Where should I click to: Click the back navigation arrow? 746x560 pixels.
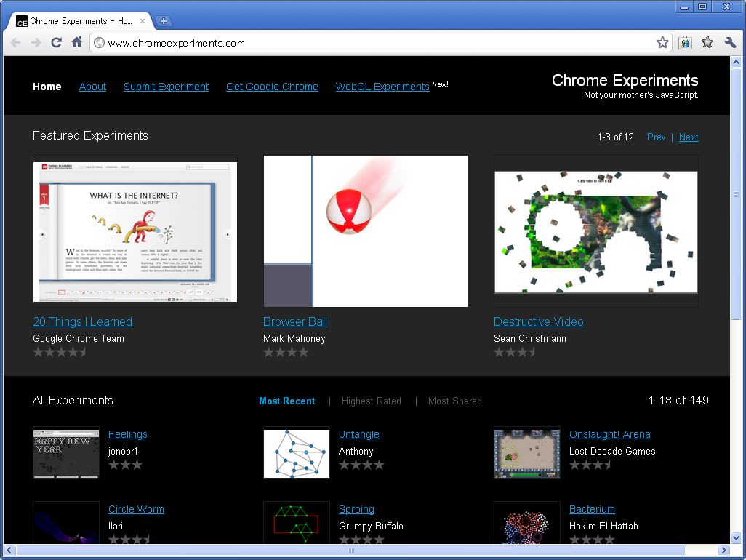click(x=16, y=43)
